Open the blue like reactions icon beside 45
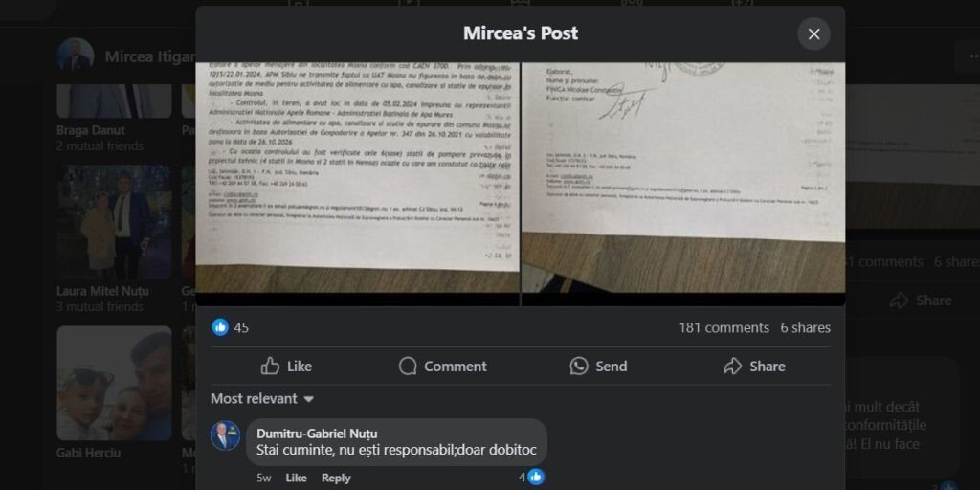This screenshot has width=980, height=490. point(220,327)
